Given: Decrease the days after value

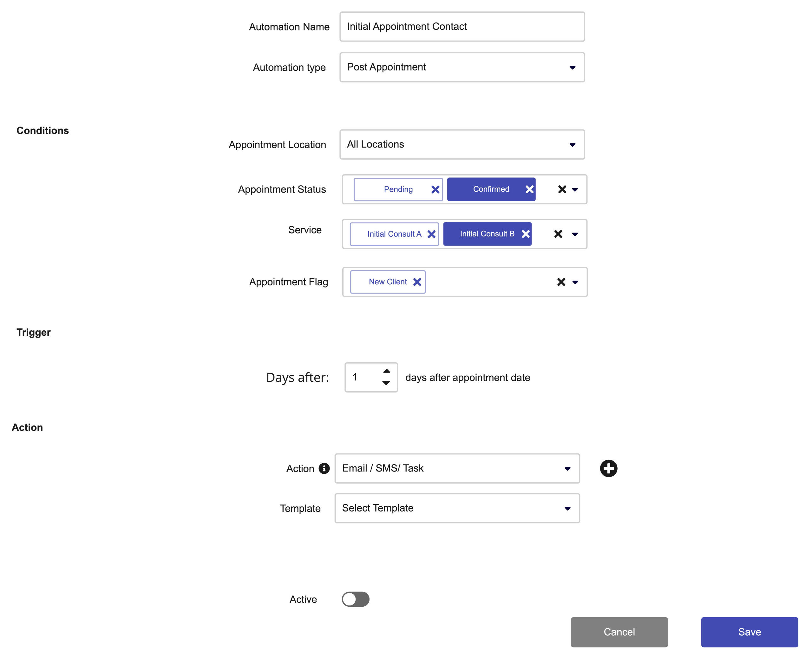Looking at the screenshot, I should [x=386, y=383].
